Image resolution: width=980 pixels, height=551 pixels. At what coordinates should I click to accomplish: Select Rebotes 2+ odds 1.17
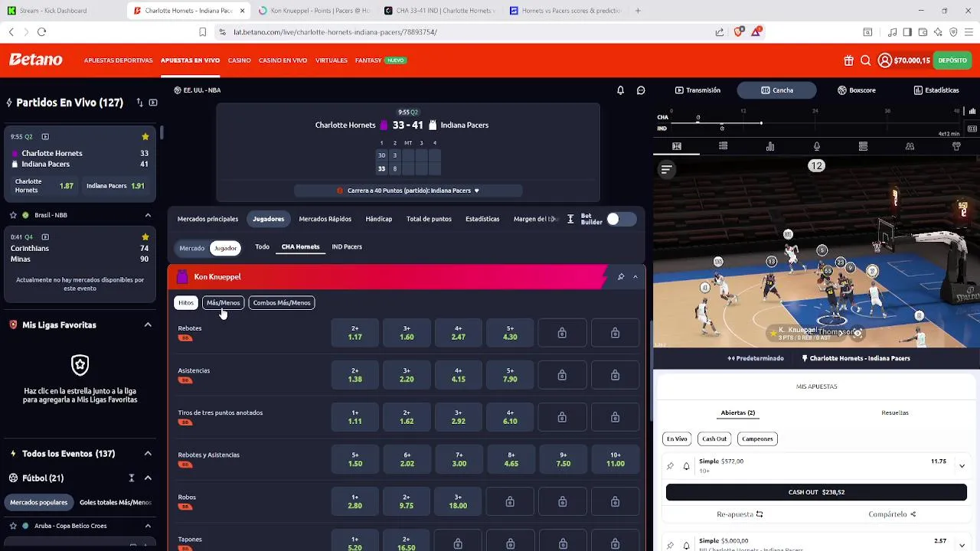coord(355,333)
